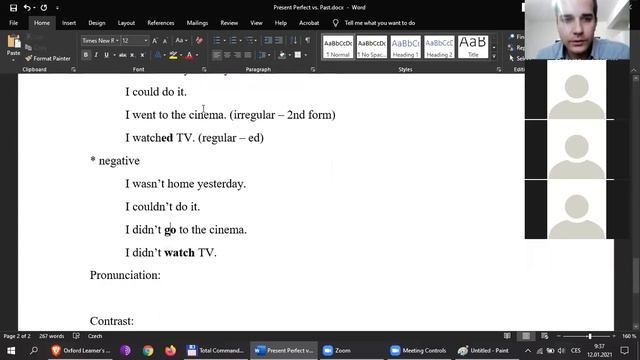Increase paragraph indent
The width and height of the screenshot is (640, 360).
click(278, 40)
